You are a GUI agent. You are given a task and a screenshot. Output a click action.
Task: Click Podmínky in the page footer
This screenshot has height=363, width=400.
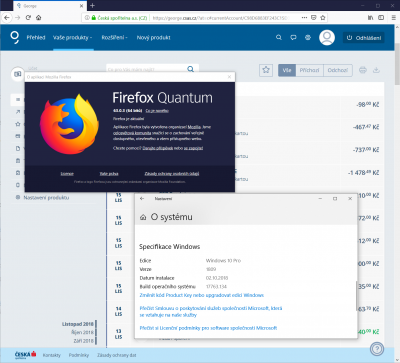click(79, 355)
